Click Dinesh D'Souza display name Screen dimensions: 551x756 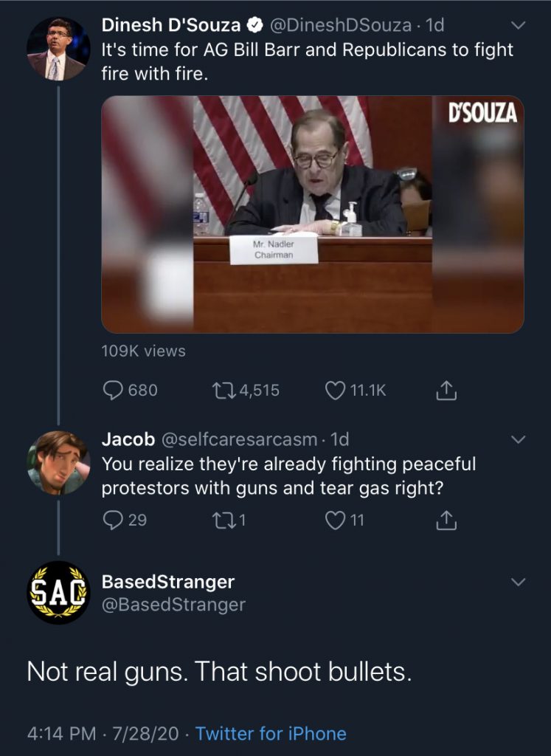[171, 25]
